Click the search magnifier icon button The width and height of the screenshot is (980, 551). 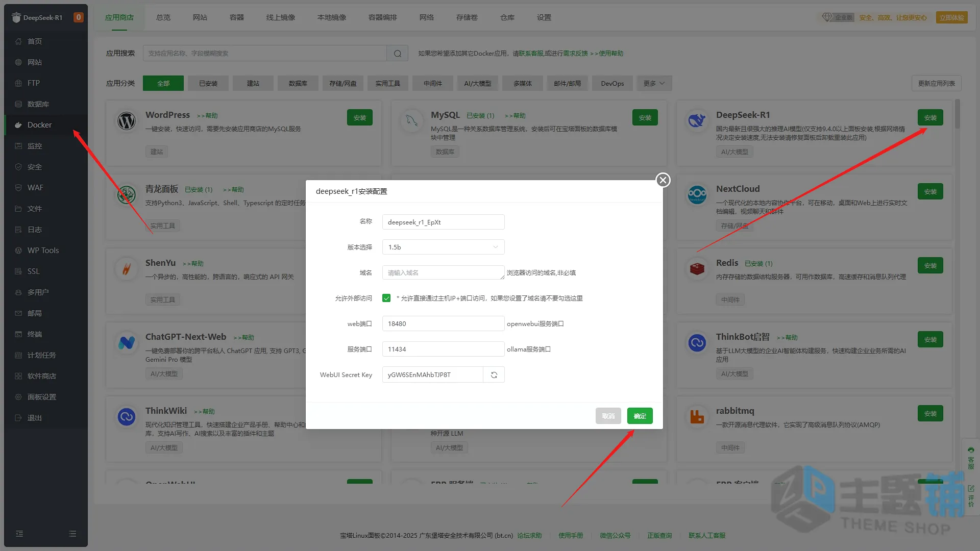click(398, 54)
